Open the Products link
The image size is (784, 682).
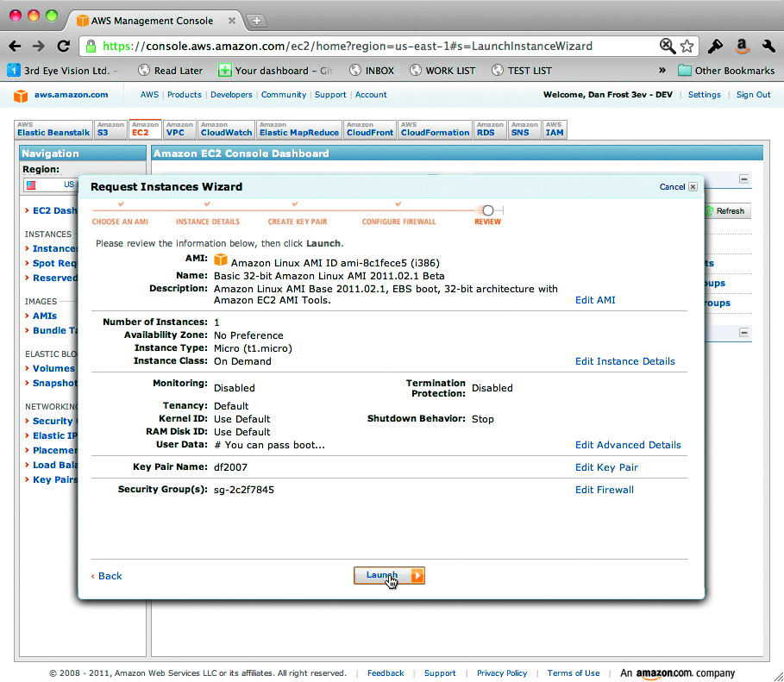[184, 95]
